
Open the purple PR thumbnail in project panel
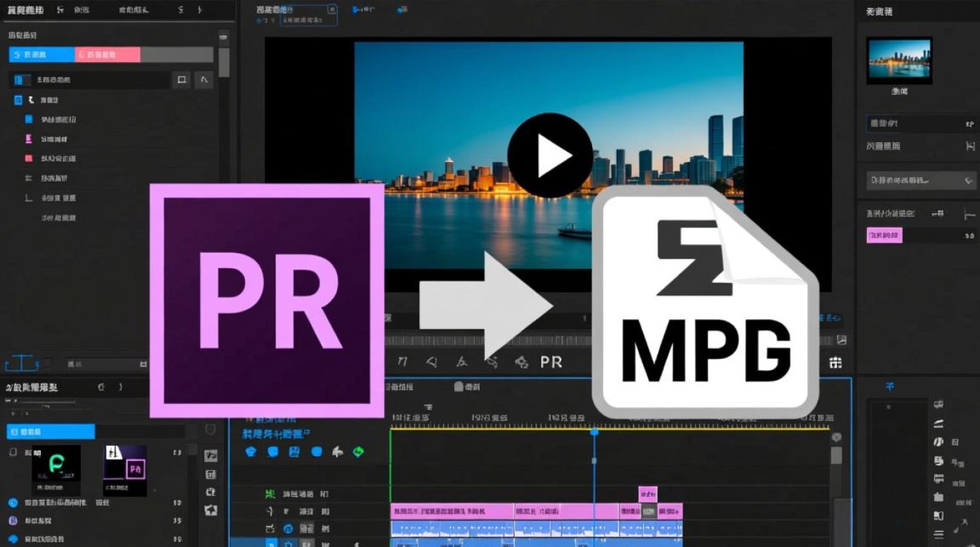(125, 470)
